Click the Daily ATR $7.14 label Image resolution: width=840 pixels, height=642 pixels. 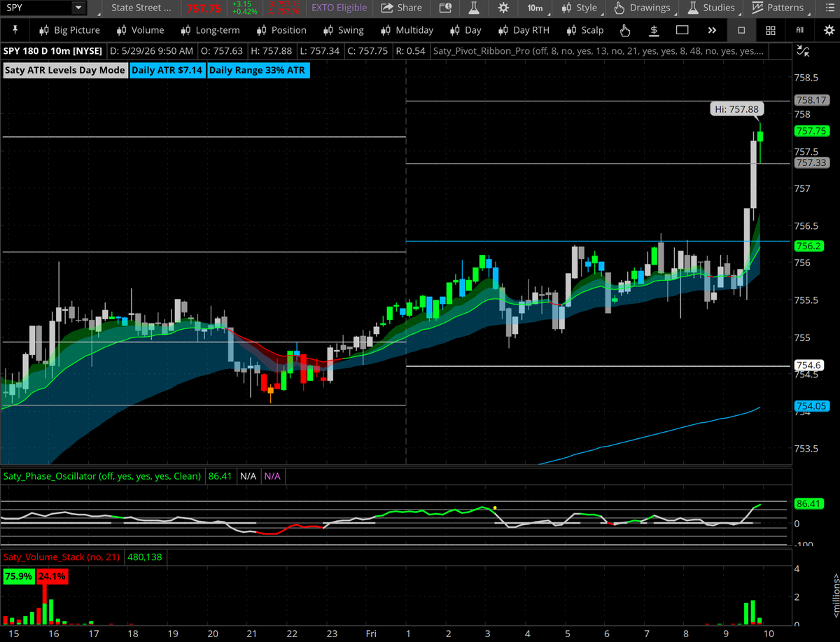tap(167, 70)
